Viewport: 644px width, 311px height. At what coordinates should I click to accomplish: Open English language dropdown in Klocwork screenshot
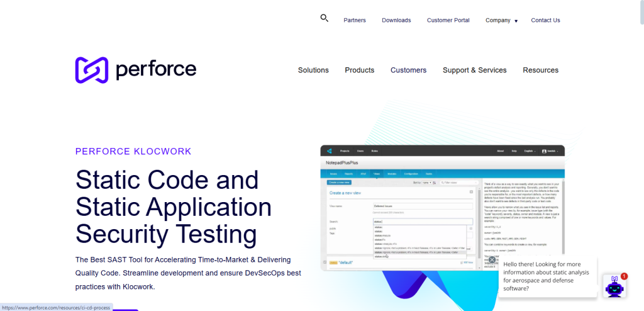530,151
